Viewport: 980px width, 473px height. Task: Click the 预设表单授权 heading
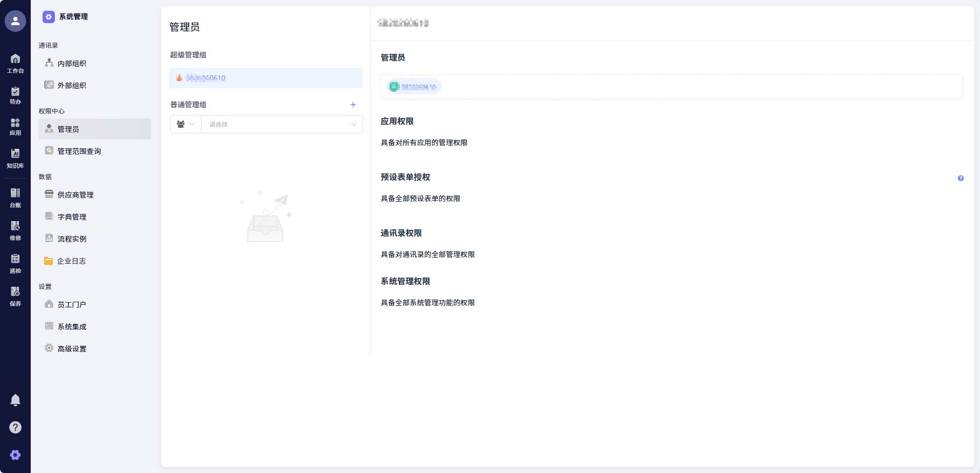[405, 177]
